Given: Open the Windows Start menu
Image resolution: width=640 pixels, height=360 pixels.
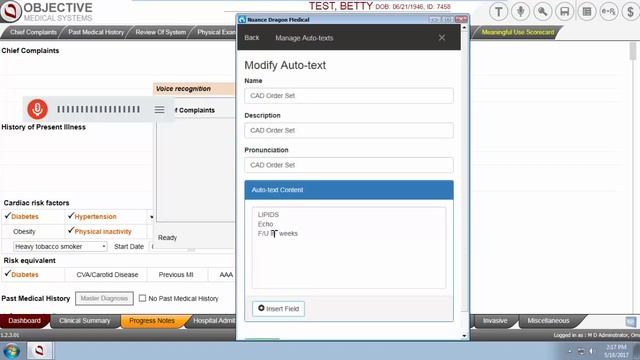Looking at the screenshot, I should click(x=11, y=351).
